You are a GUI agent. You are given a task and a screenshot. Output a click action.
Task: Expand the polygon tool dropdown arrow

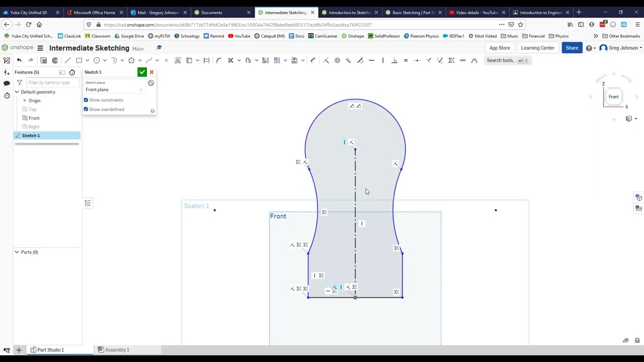point(139,60)
